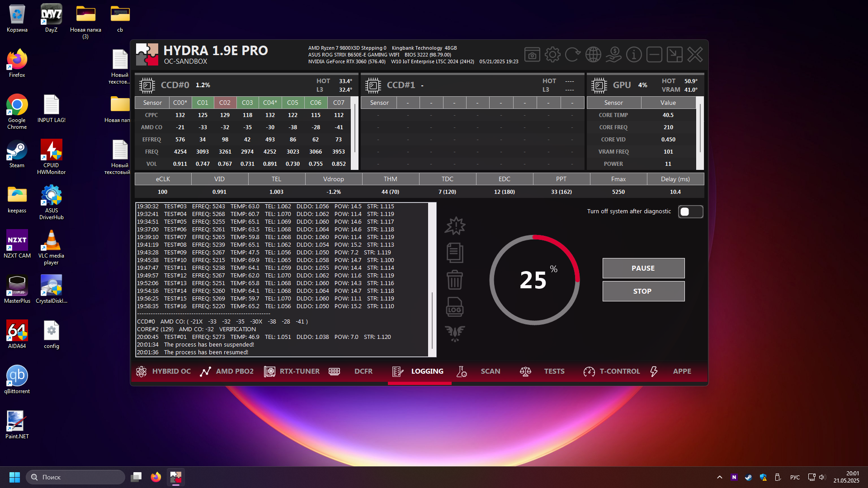Click the C00* core column header
Image resolution: width=868 pixels, height=488 pixels.
[180, 103]
